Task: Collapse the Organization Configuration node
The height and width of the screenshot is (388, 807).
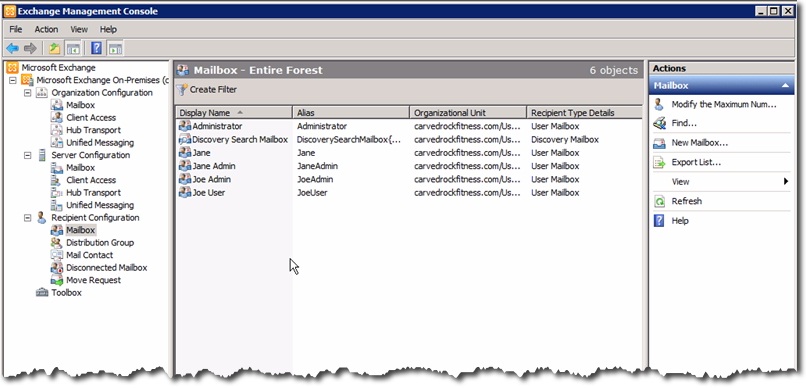Action: pyautogui.click(x=28, y=93)
